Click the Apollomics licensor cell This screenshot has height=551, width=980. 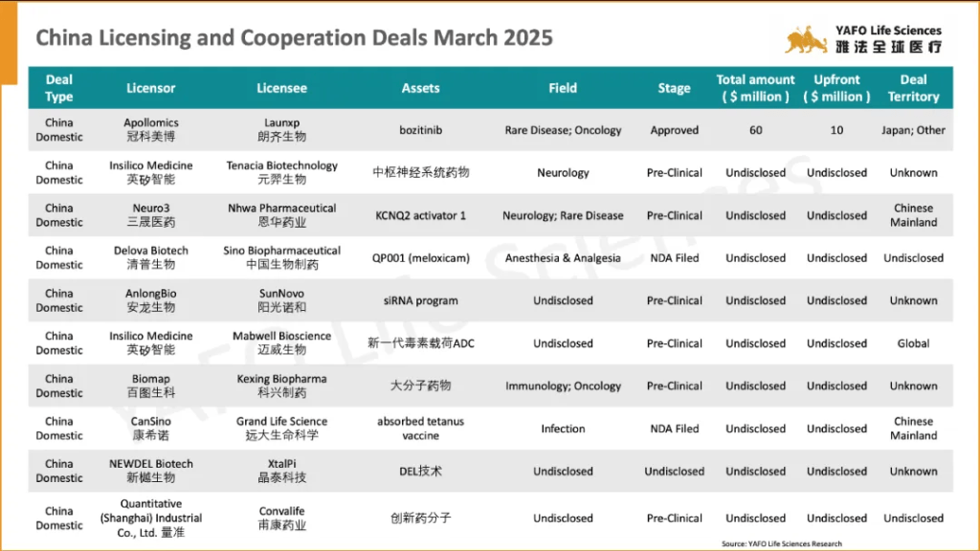click(x=151, y=130)
